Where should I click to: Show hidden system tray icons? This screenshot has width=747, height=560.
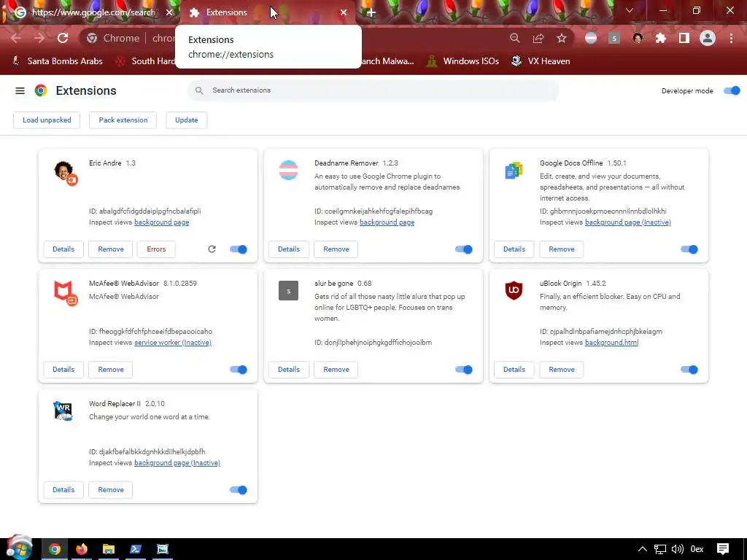coord(642,549)
